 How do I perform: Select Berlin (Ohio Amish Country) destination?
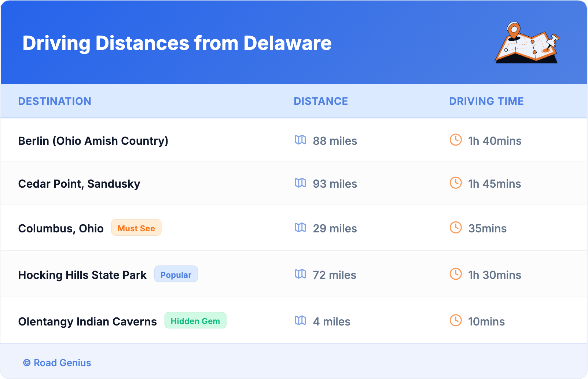tap(93, 141)
